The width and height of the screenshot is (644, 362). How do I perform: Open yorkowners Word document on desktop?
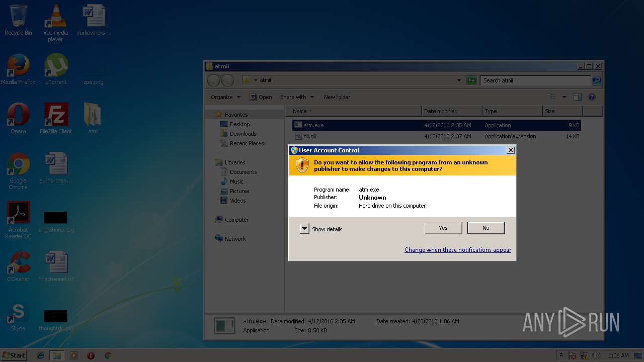(x=94, y=20)
